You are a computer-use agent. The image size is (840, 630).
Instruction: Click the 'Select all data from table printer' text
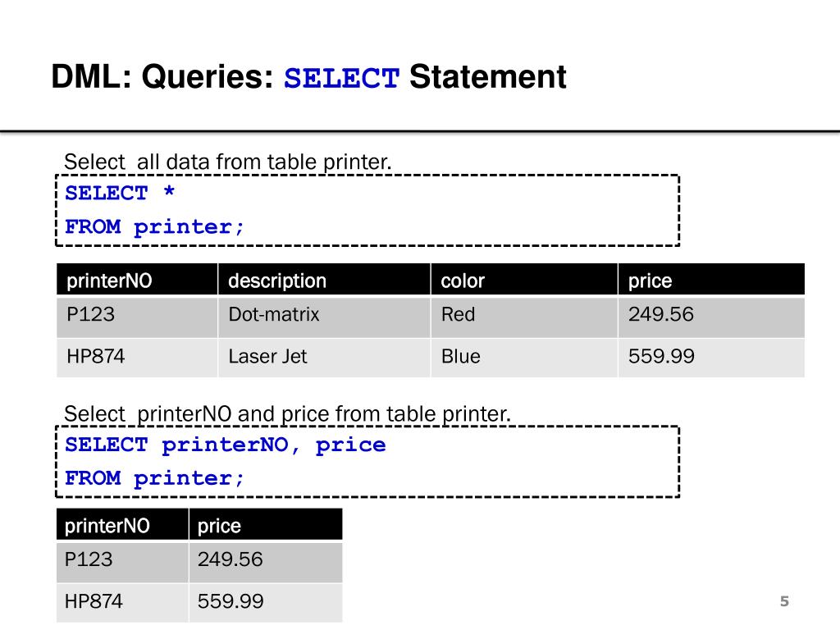point(228,162)
